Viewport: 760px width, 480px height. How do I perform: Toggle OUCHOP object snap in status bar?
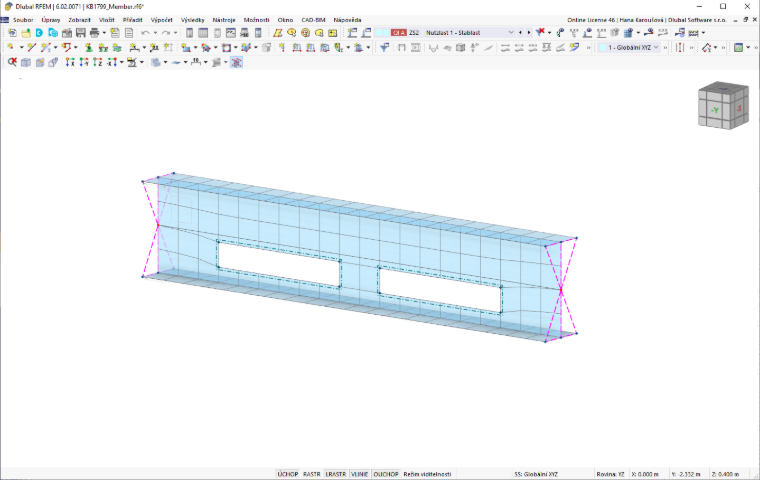pos(386,474)
